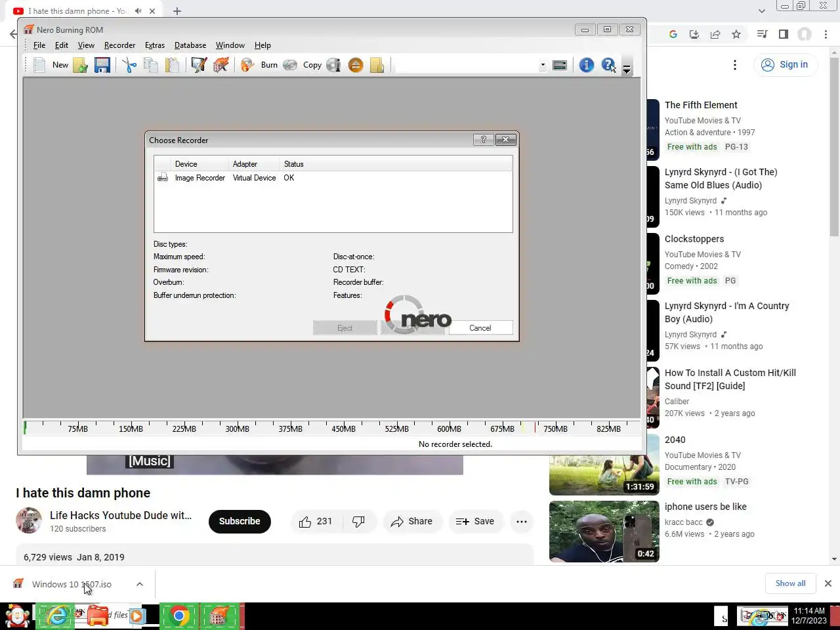
Task: Select the Paste clipboard icon in the Nero toolbar
Action: pyautogui.click(x=173, y=65)
